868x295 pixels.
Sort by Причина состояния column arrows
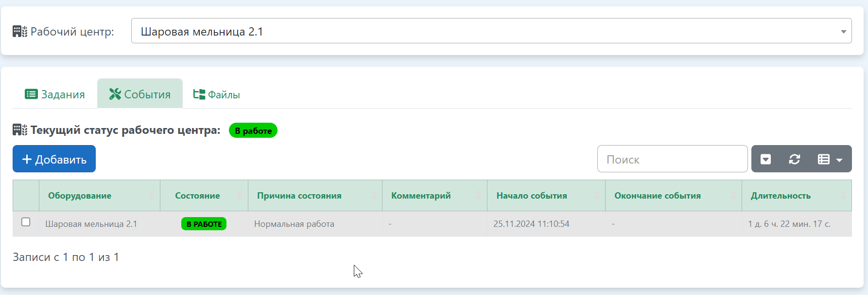pyautogui.click(x=373, y=196)
